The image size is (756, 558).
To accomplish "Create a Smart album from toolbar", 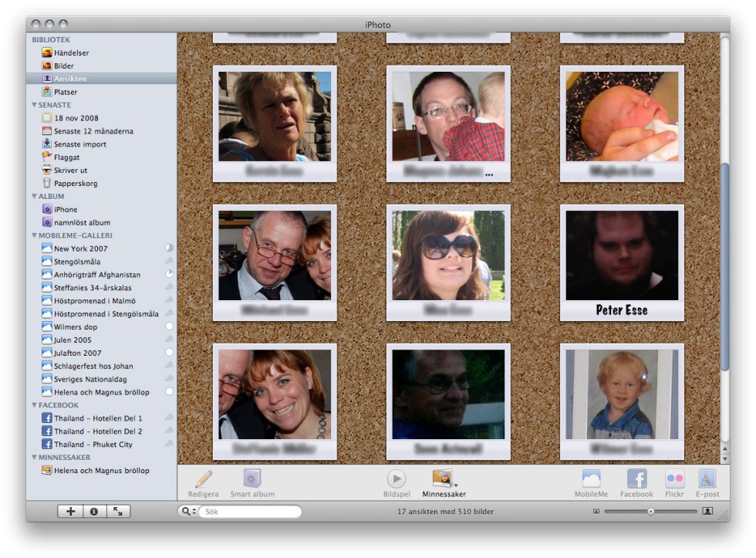I will click(251, 479).
